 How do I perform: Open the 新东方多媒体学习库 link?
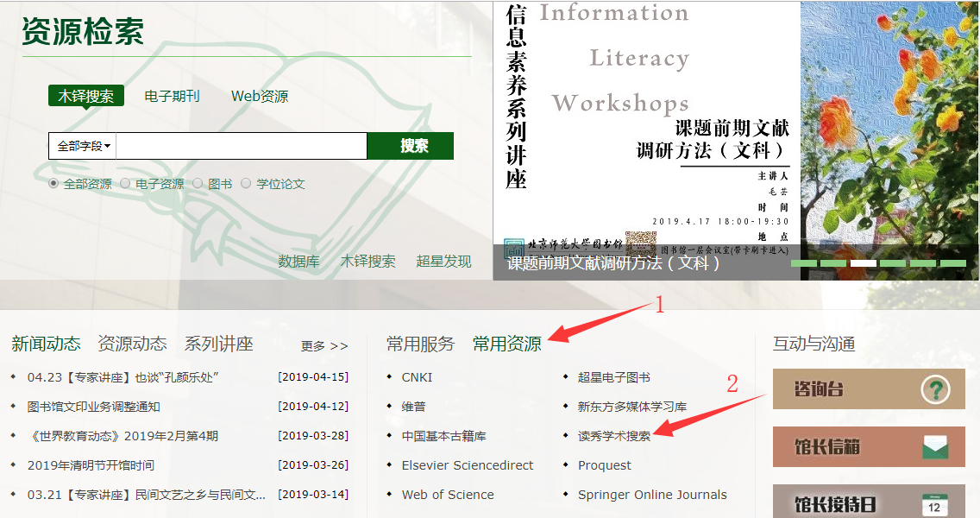click(x=631, y=407)
